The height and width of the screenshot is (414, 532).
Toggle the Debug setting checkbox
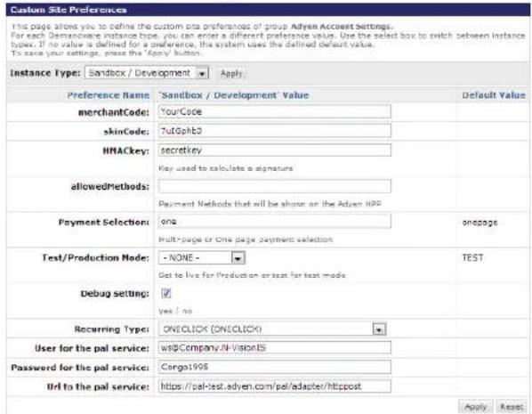(x=166, y=293)
